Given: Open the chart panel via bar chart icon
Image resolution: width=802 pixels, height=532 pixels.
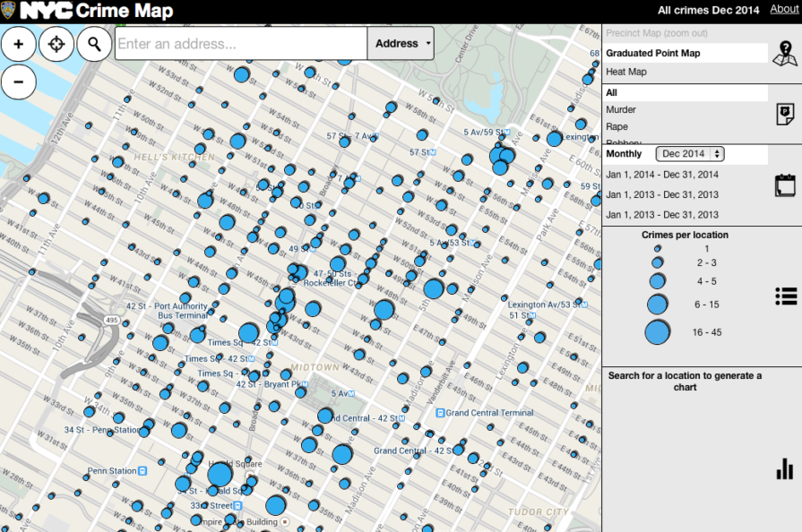Looking at the screenshot, I should (x=785, y=468).
